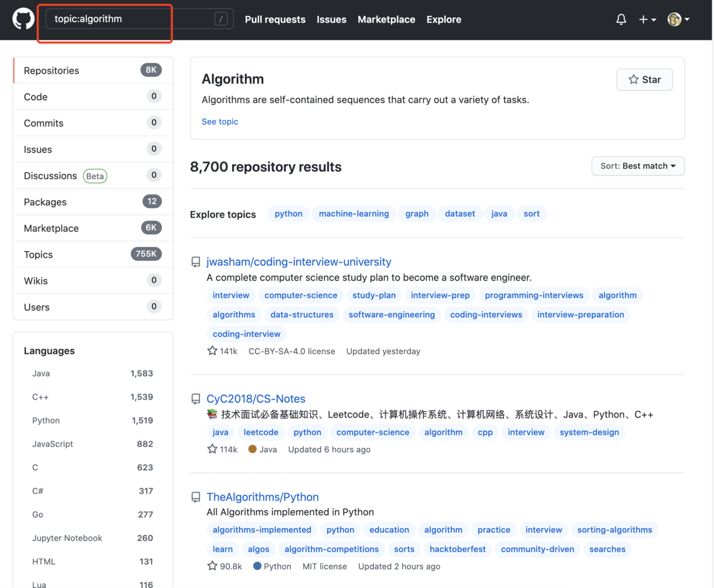Open the plus sign create menu
The image size is (714, 588).
point(643,19)
